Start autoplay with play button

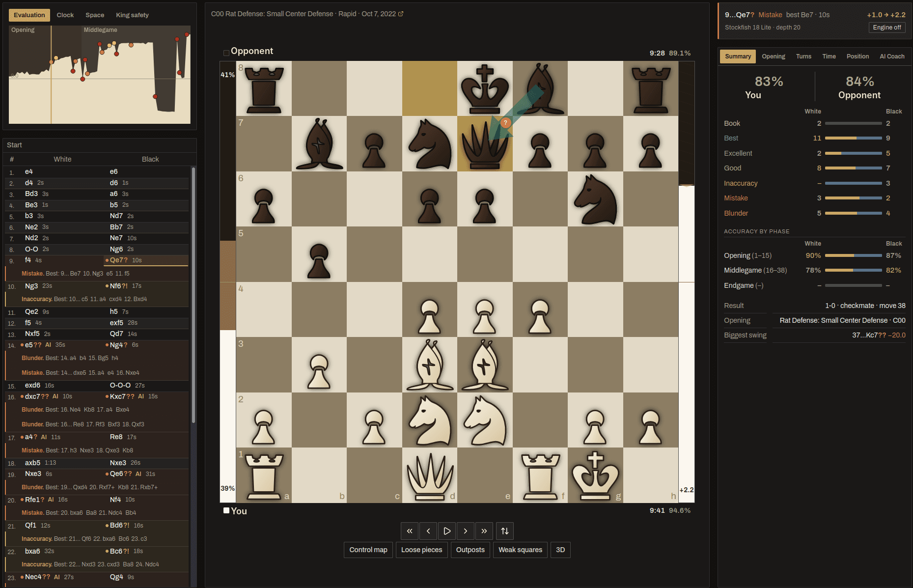pyautogui.click(x=447, y=531)
